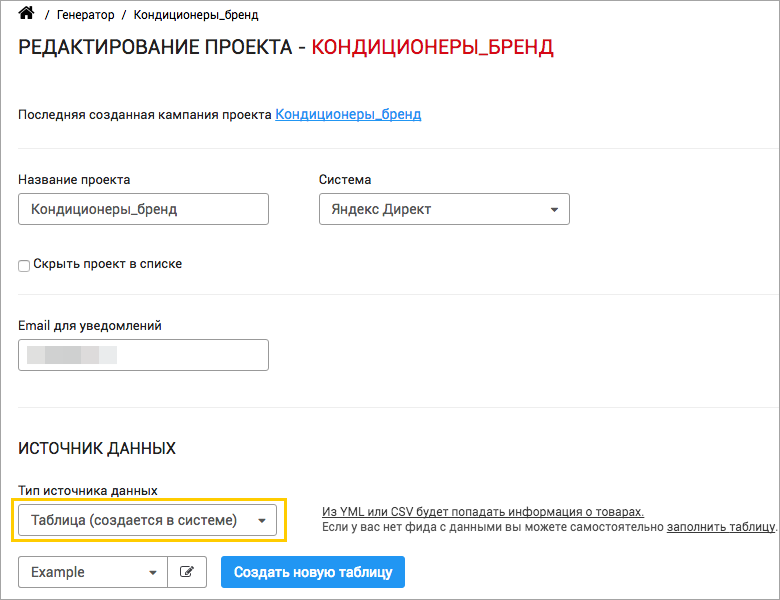Click the red КОНДИЦИОНЕРЫ_БРЕНД page title
The width and height of the screenshot is (780, 600).
[x=432, y=47]
